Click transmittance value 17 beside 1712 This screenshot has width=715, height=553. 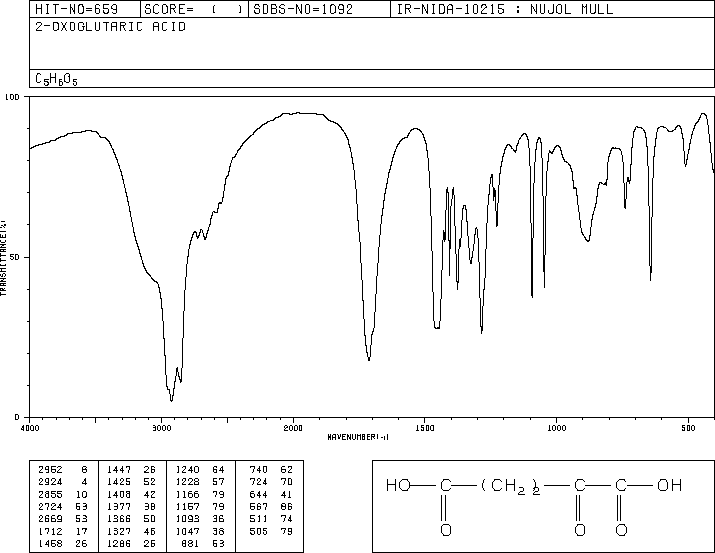click(x=82, y=531)
